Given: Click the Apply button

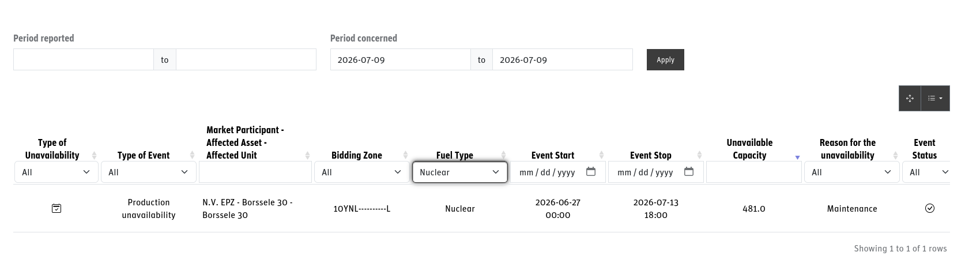Looking at the screenshot, I should (665, 60).
